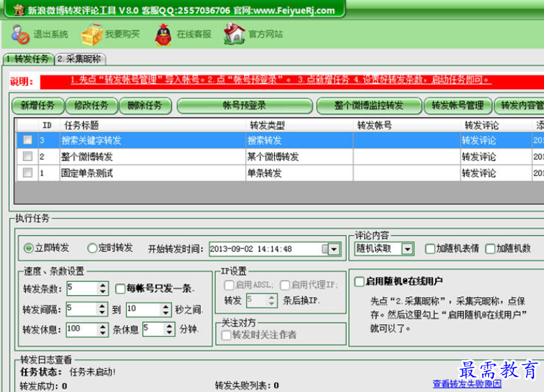544x392 pixels.
Task: Click 新增任务 button
Action: click(x=38, y=105)
